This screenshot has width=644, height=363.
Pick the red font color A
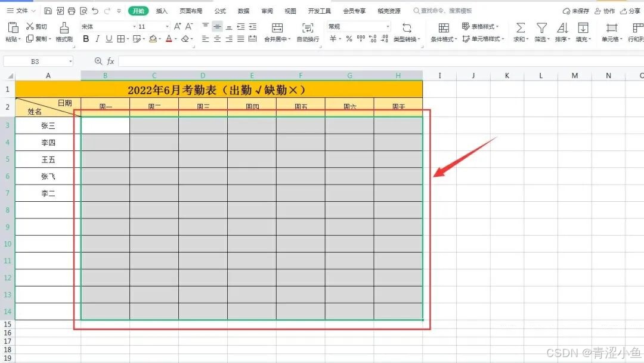(x=169, y=39)
